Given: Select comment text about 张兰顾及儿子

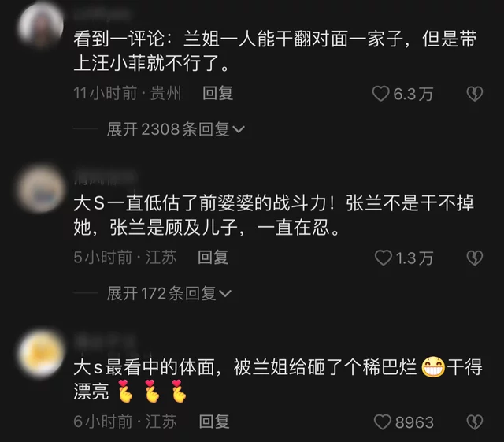Looking at the screenshot, I should point(274,215).
